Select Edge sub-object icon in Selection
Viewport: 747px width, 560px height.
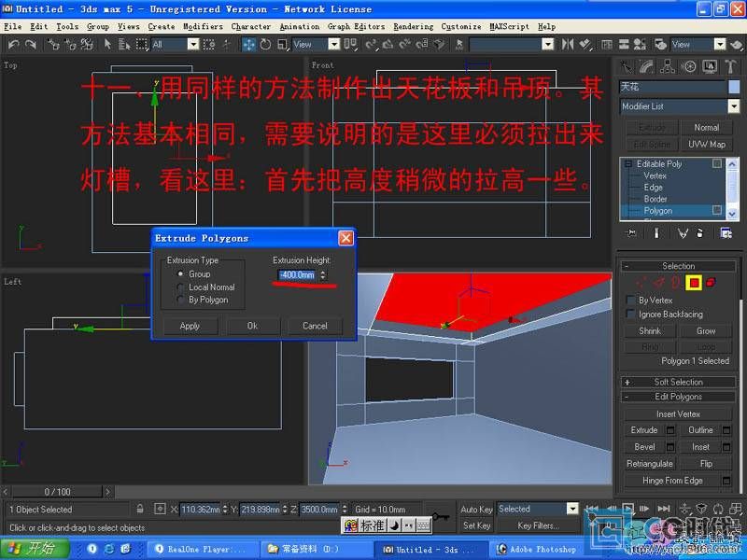tap(659, 283)
